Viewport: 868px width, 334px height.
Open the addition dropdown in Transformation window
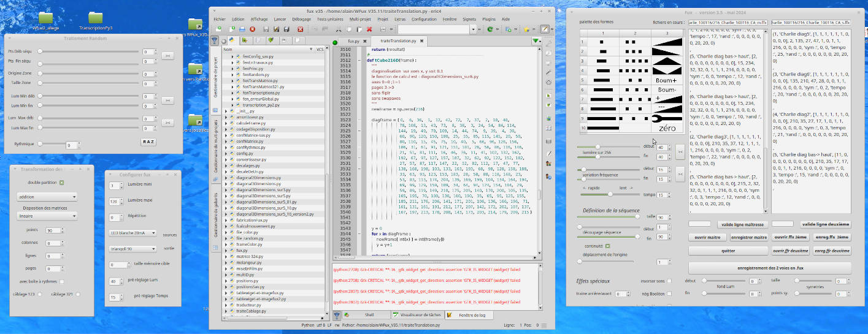47,197
